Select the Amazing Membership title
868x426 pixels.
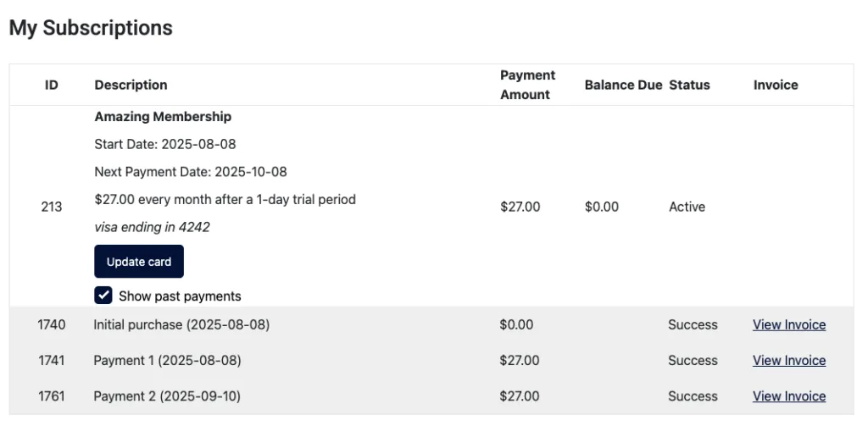tap(163, 117)
